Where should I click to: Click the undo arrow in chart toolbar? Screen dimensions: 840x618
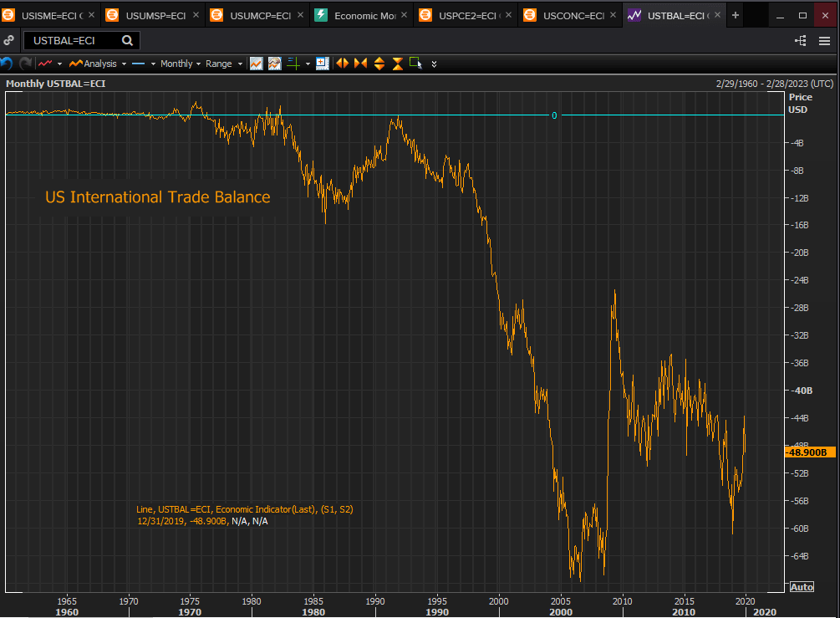coord(7,64)
